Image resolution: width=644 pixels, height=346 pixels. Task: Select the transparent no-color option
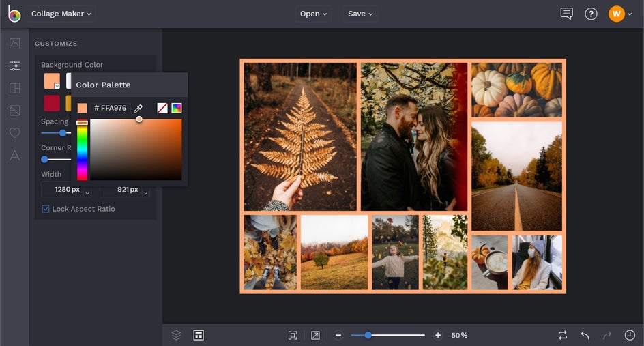coord(162,108)
